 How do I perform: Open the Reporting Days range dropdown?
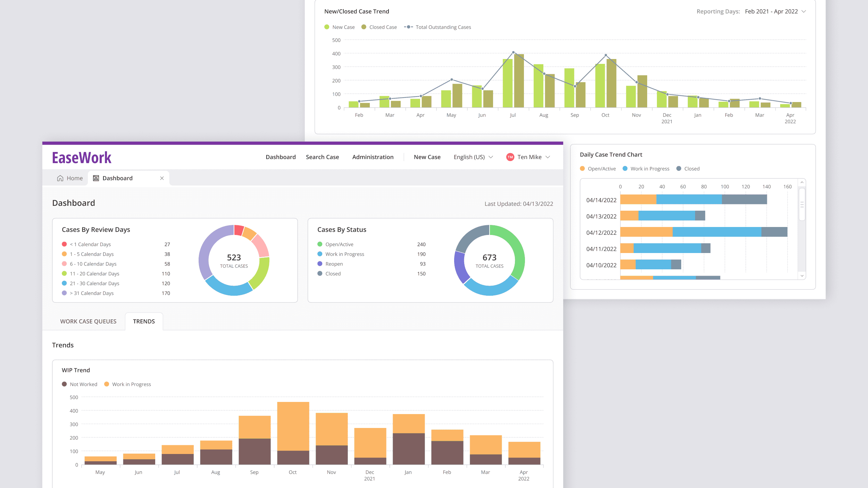(x=775, y=11)
